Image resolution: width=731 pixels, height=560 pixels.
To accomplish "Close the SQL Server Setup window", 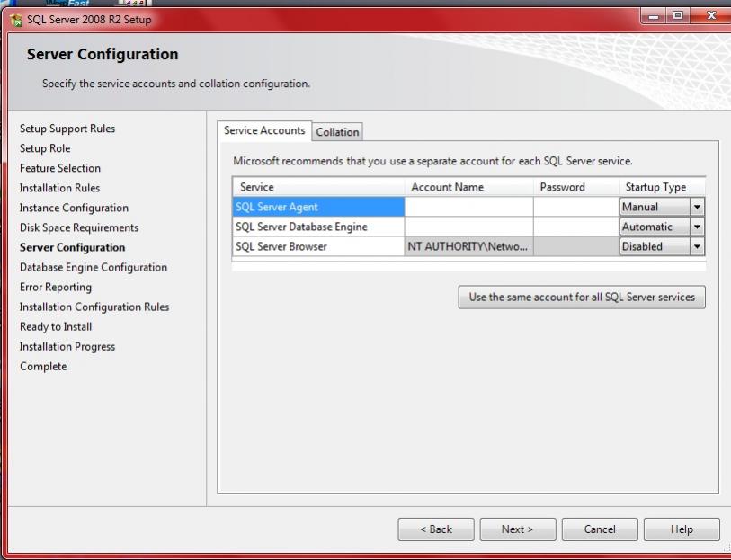I will 711,16.
